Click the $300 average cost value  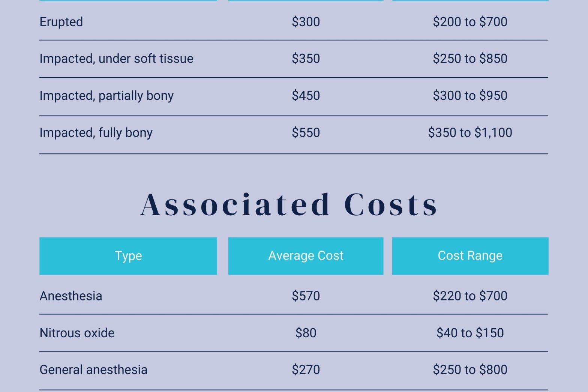[306, 22]
